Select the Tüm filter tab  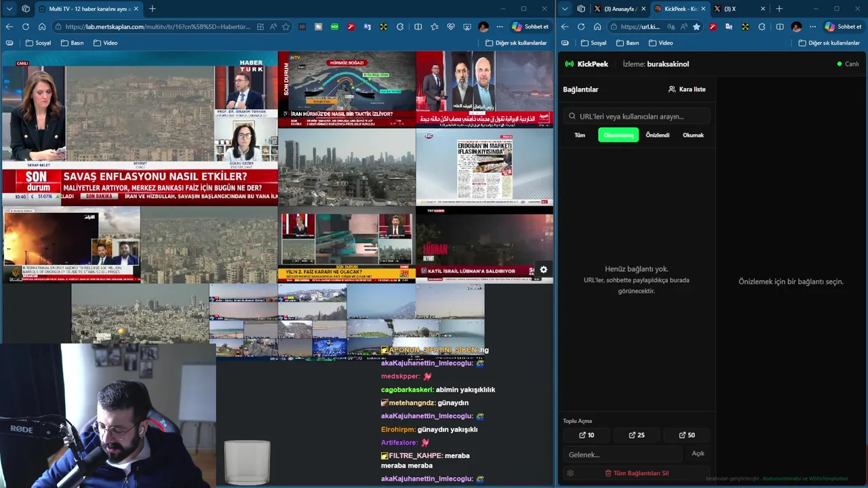coord(580,135)
